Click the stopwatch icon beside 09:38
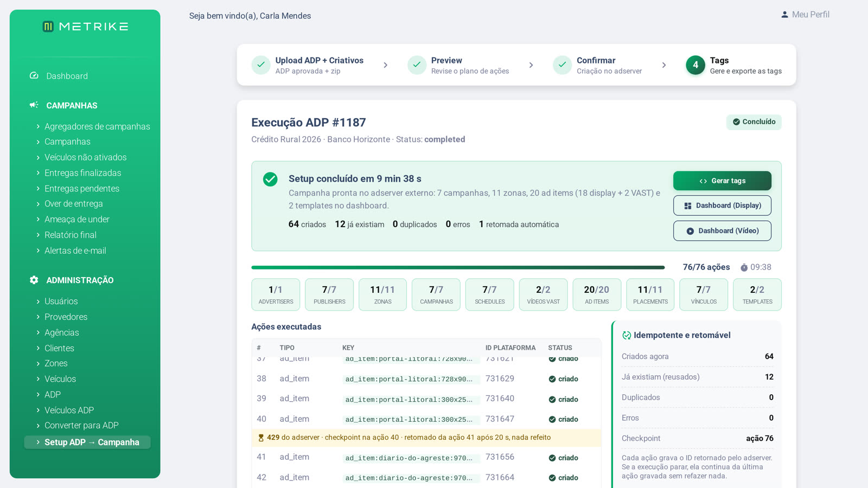The height and width of the screenshot is (488, 868). click(744, 267)
